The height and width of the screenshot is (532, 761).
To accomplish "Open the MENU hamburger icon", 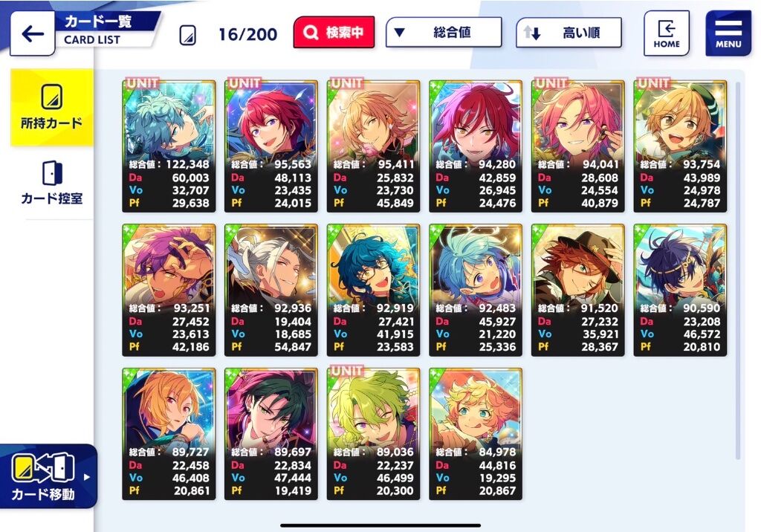I will 728,33.
